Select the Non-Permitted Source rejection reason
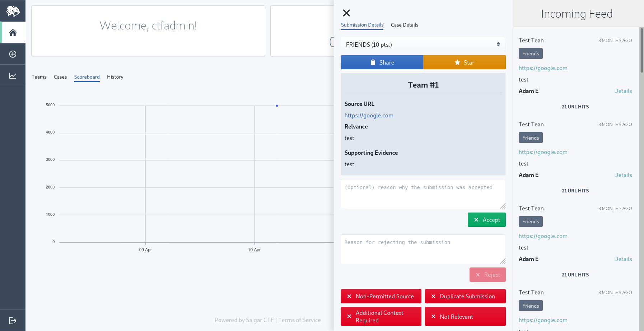Screen dimensions: 644x331 click(381, 296)
